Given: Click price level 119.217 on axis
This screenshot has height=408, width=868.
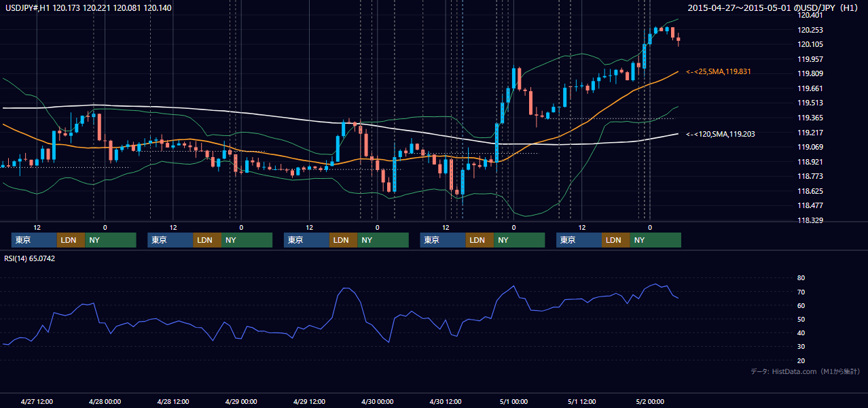Looking at the screenshot, I should [x=810, y=133].
